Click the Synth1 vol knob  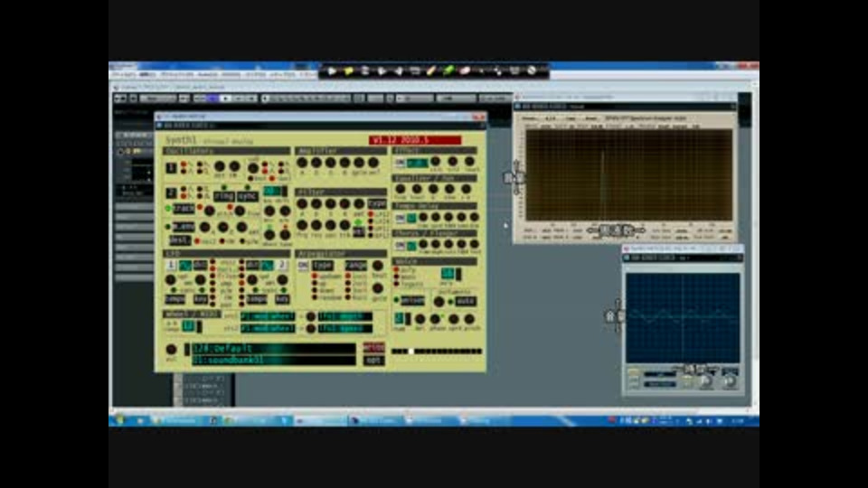pos(171,349)
